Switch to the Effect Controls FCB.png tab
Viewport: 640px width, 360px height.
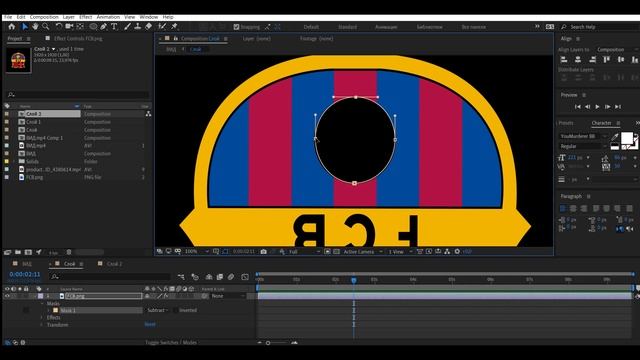(78, 39)
